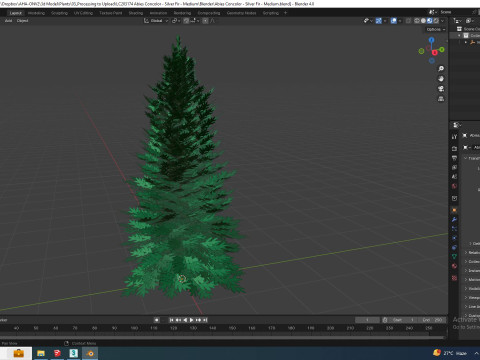480x360 pixels.
Task: Click the zoom magnifier viewport gizmo
Action: pyautogui.click(x=441, y=69)
